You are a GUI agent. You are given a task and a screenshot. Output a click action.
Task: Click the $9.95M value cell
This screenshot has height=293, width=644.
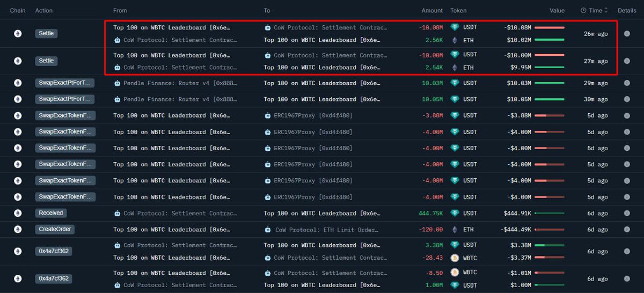(521, 68)
